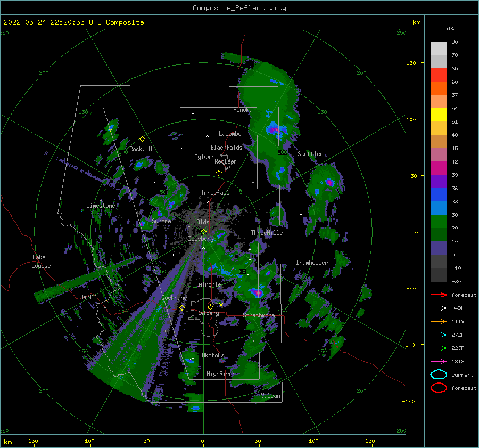479x448 pixels.
Task: Pick the yellow 51-54 dBZ swatch
Action: tap(439, 115)
